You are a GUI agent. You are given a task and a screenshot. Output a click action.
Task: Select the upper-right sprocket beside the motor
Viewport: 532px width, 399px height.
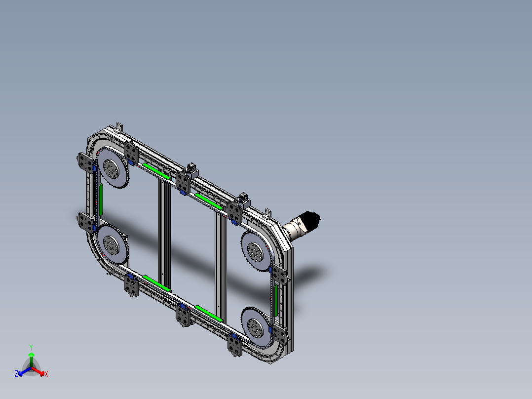pos(256,251)
